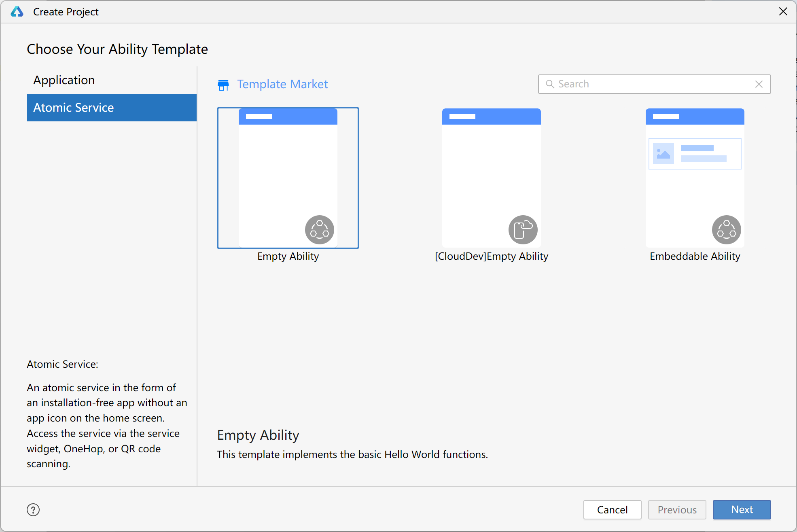Click the Template Market shop icon
The image size is (797, 532).
click(x=223, y=85)
